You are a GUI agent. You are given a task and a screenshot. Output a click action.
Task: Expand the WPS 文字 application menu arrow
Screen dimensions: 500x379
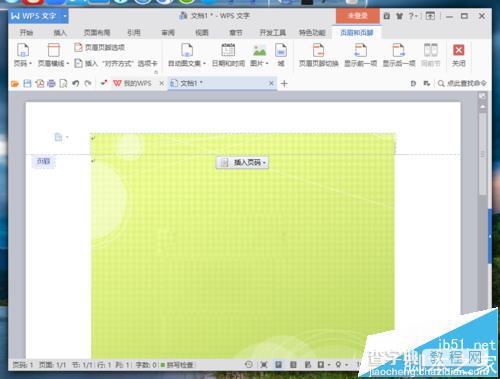click(x=65, y=16)
